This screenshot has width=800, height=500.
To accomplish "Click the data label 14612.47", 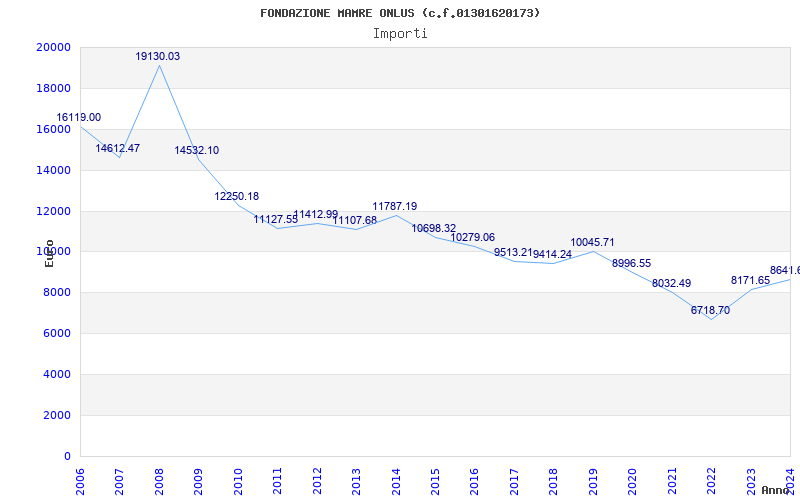I will click(117, 148).
